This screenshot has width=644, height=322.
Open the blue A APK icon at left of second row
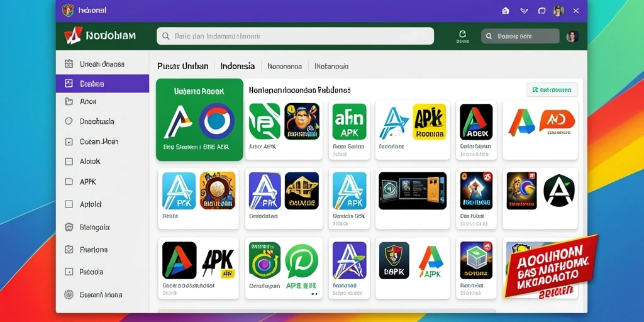[x=179, y=191]
